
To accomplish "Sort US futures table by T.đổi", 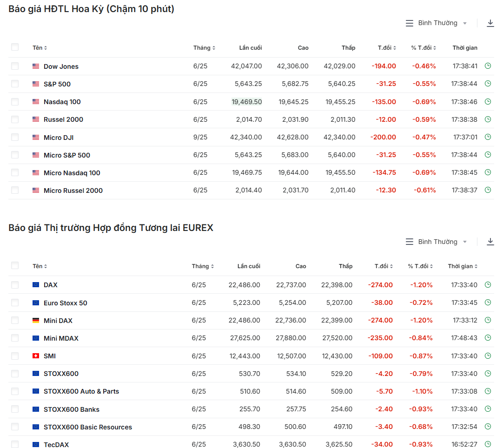I will tap(387, 48).
